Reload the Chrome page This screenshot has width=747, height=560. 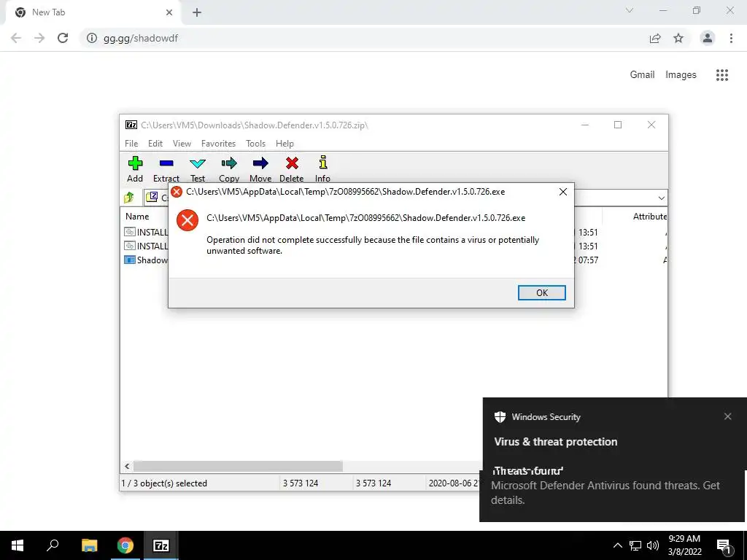click(x=63, y=38)
